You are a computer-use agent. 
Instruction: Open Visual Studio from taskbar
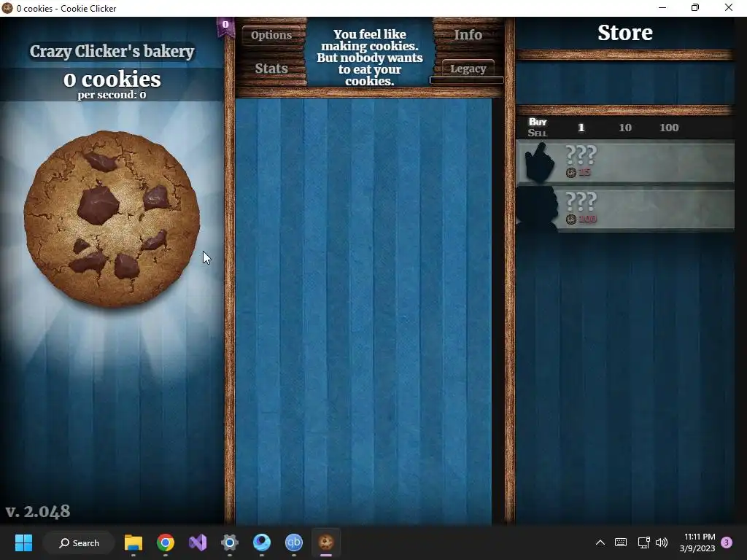click(198, 542)
